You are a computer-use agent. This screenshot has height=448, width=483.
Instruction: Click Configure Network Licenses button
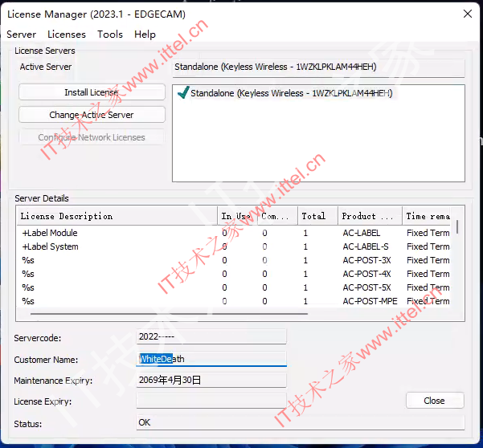(92, 137)
